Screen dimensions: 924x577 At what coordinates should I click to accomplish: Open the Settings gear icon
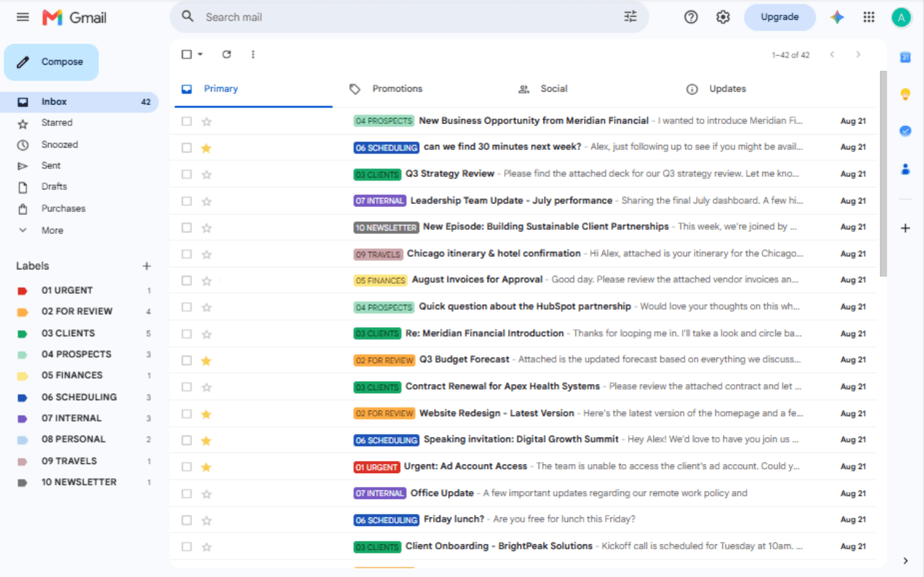[723, 17]
